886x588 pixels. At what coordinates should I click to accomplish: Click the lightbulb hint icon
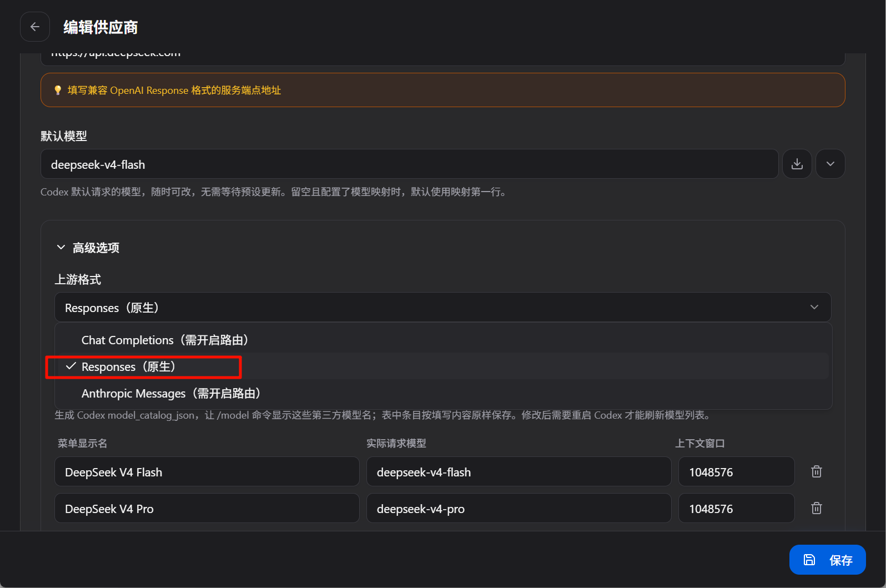coord(58,90)
